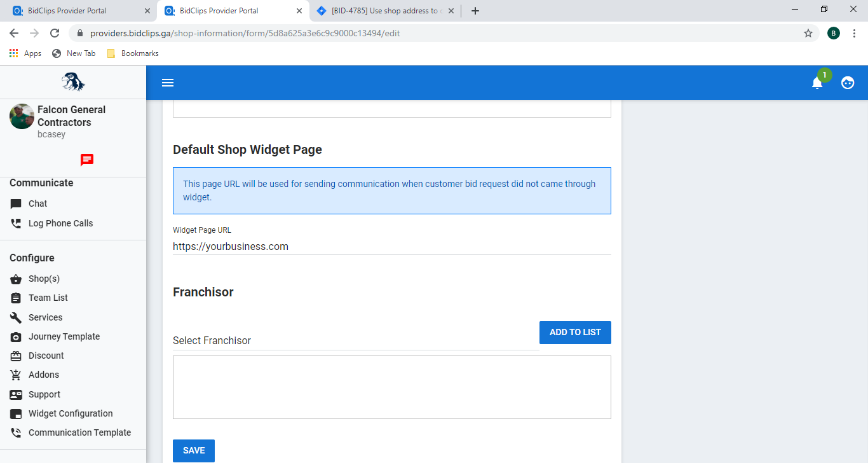868x463 pixels.
Task: Go back with the browser back arrow
Action: click(14, 33)
